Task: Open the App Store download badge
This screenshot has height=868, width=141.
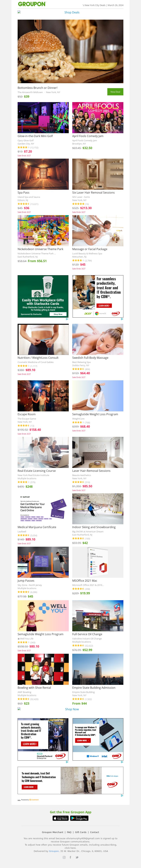Action: point(61,818)
